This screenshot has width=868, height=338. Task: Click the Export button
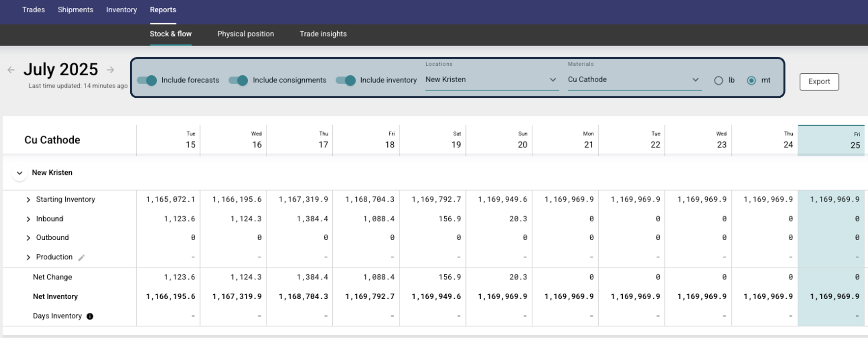(819, 82)
